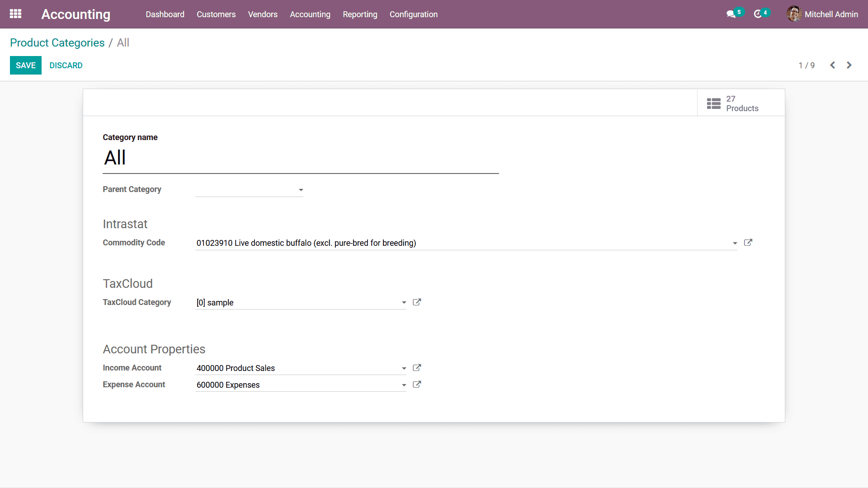This screenshot has width=868, height=488.
Task: Expand the TaxCloud Category dropdown arrow
Action: pyautogui.click(x=404, y=303)
